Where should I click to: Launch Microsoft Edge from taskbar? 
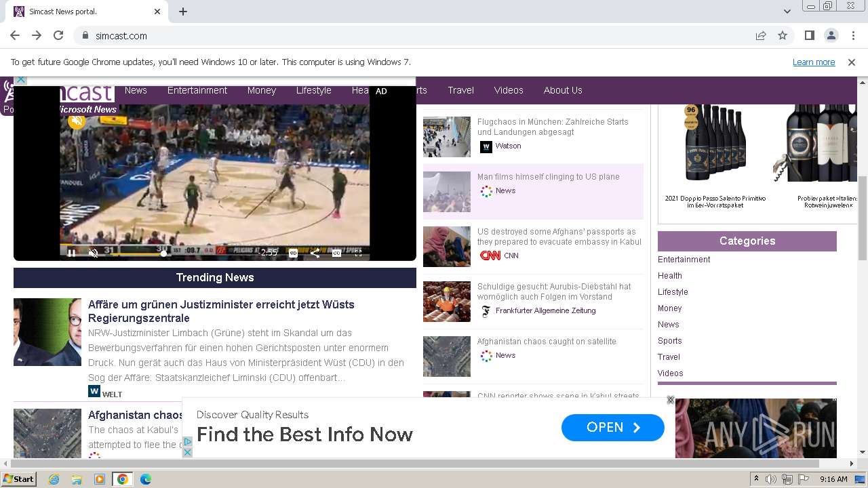(x=146, y=479)
